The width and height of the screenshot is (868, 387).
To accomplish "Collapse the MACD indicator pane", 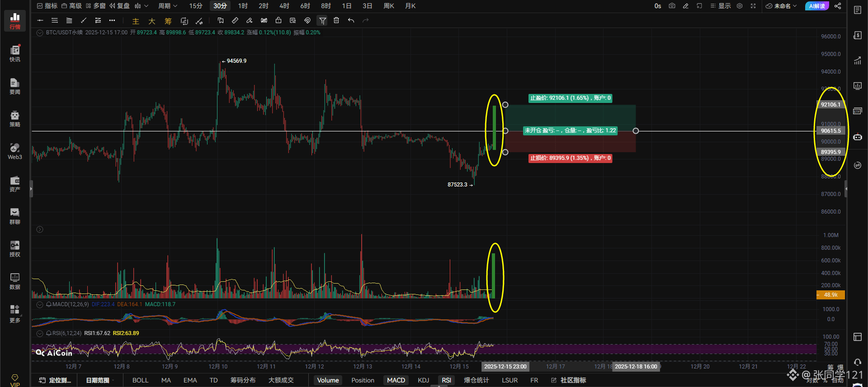I will (x=40, y=304).
